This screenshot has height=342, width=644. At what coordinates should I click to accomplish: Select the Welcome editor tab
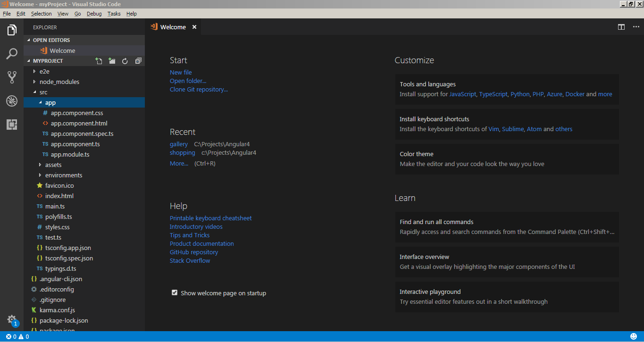(174, 27)
